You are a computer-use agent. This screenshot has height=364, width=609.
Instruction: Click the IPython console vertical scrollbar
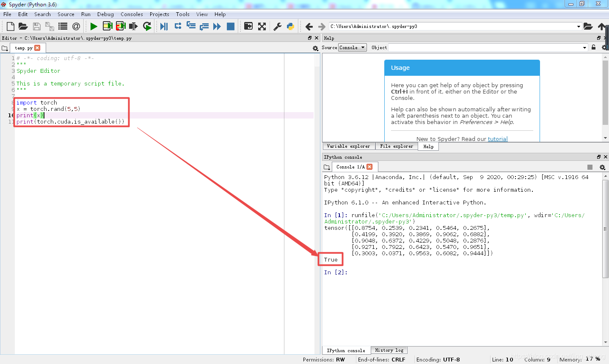point(605,229)
